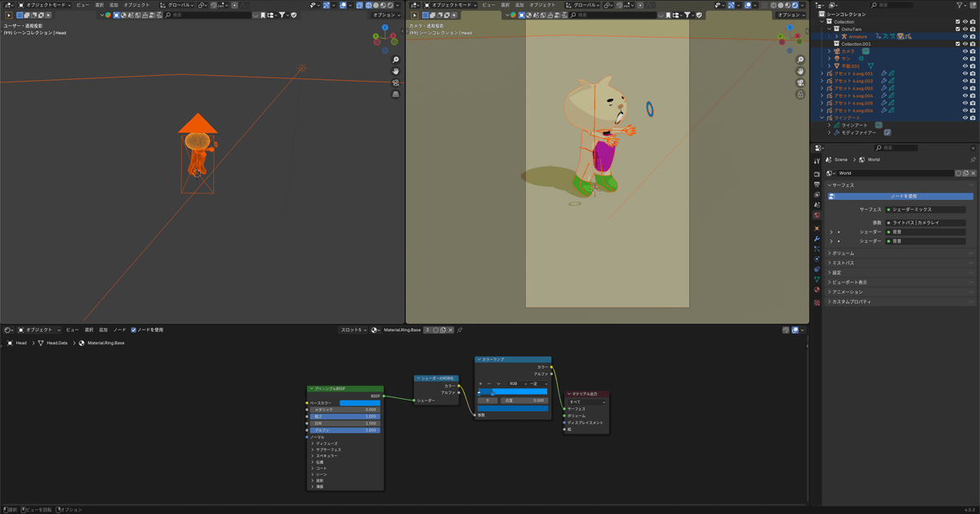
Task: Open the outliner filter funnel icon
Action: tap(960, 5)
